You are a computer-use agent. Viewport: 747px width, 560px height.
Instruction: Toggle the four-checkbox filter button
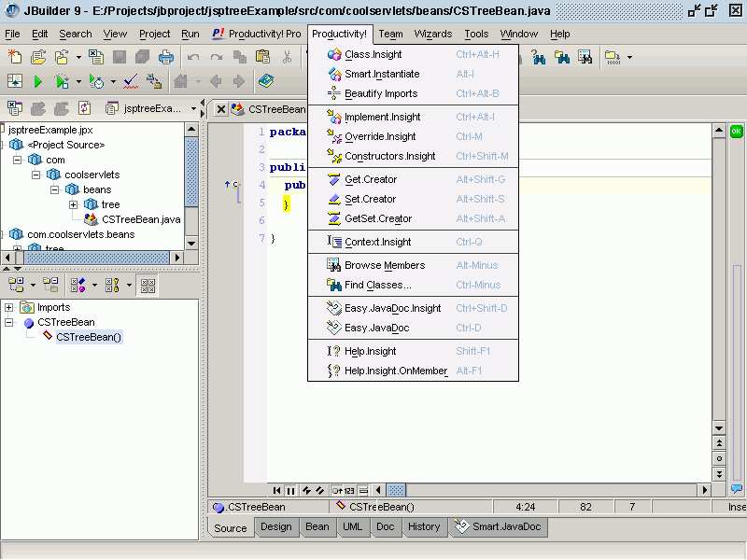coord(148,286)
